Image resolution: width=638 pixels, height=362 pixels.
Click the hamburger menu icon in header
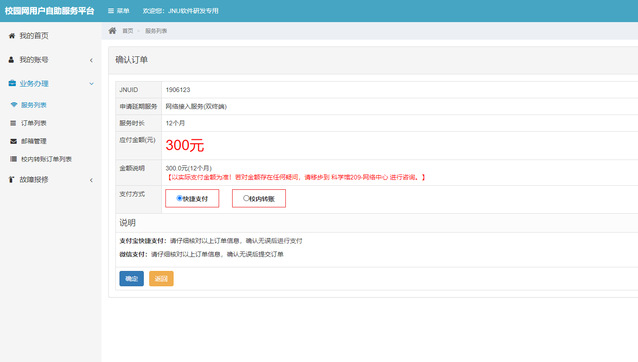[x=111, y=11]
